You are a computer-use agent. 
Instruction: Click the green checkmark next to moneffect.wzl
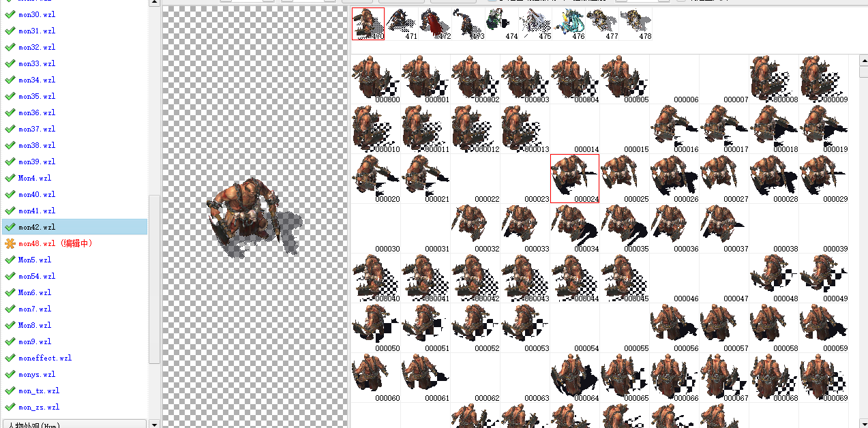click(10, 358)
